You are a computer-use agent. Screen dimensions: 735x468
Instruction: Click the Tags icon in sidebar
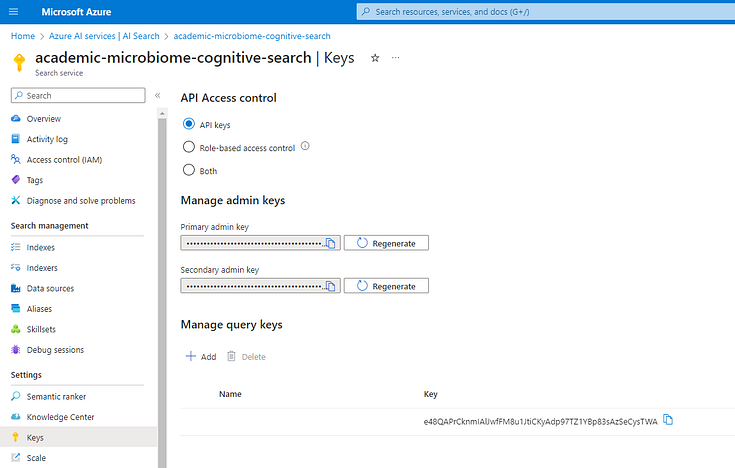(15, 180)
